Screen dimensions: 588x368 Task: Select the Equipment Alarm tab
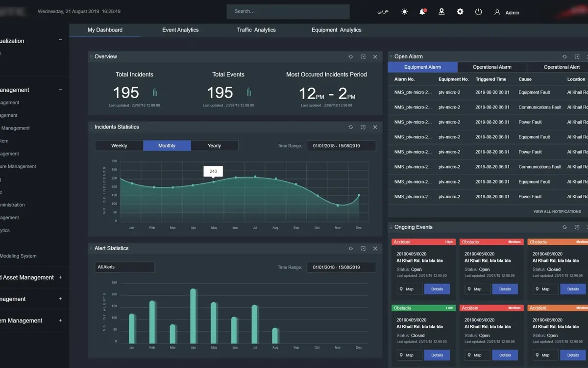[422, 67]
